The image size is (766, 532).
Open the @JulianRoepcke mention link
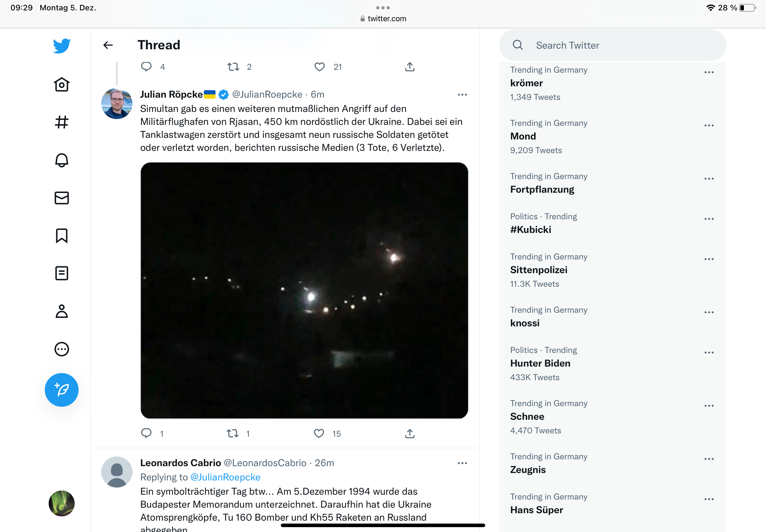tap(225, 477)
